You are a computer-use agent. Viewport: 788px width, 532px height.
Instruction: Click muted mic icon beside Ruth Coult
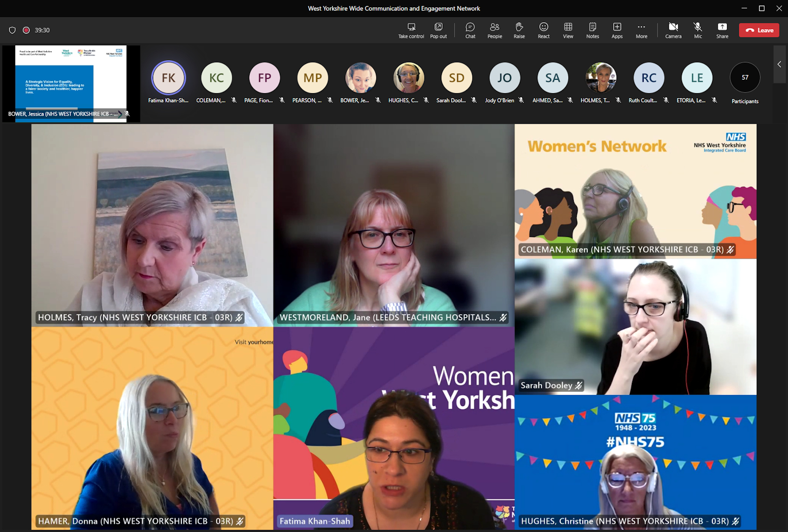666,100
